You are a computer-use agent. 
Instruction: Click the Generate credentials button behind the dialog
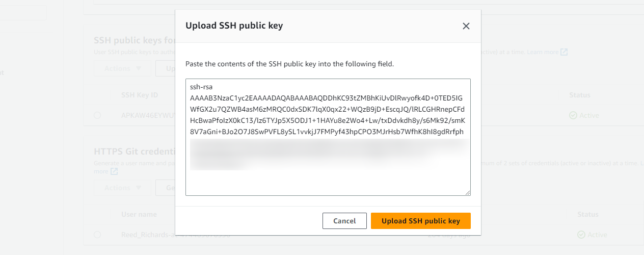coord(165,188)
